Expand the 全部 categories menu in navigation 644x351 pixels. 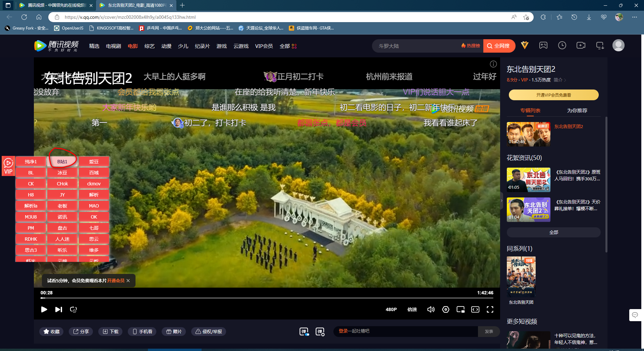click(288, 46)
